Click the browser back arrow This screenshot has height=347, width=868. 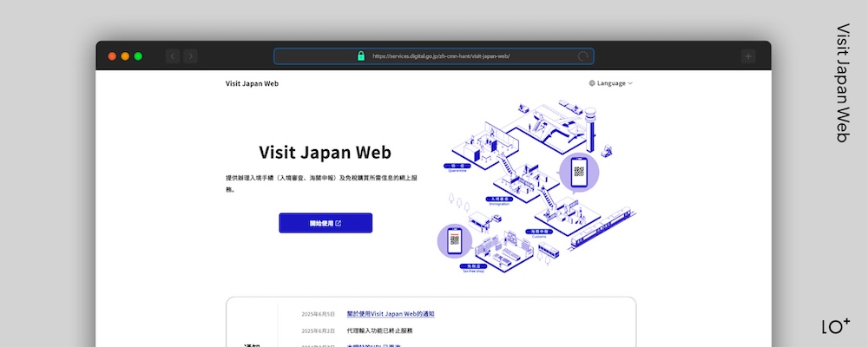pyautogui.click(x=172, y=56)
